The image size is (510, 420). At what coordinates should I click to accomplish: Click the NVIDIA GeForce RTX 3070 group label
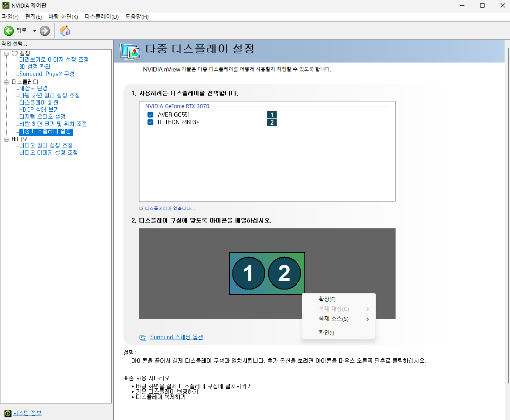(x=177, y=106)
